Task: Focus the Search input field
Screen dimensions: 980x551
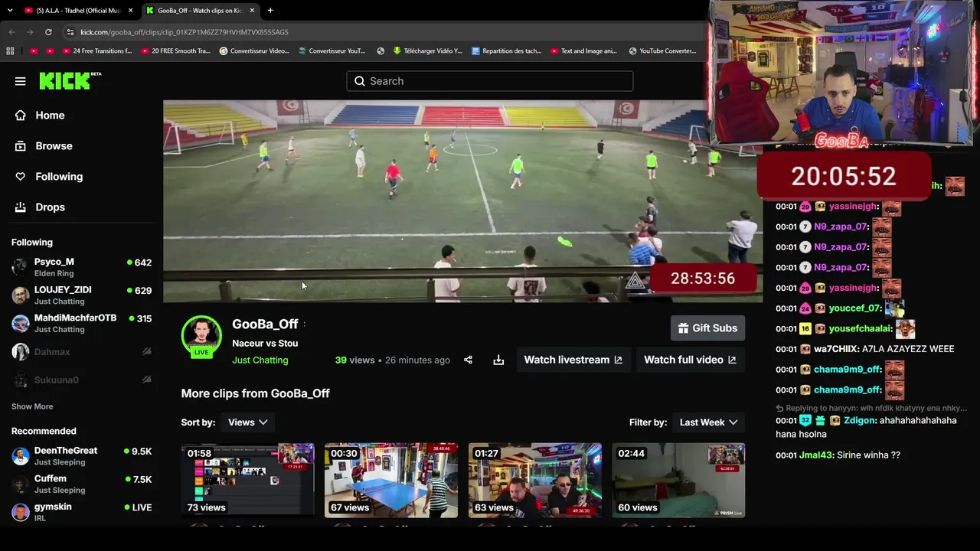Action: 490,81
